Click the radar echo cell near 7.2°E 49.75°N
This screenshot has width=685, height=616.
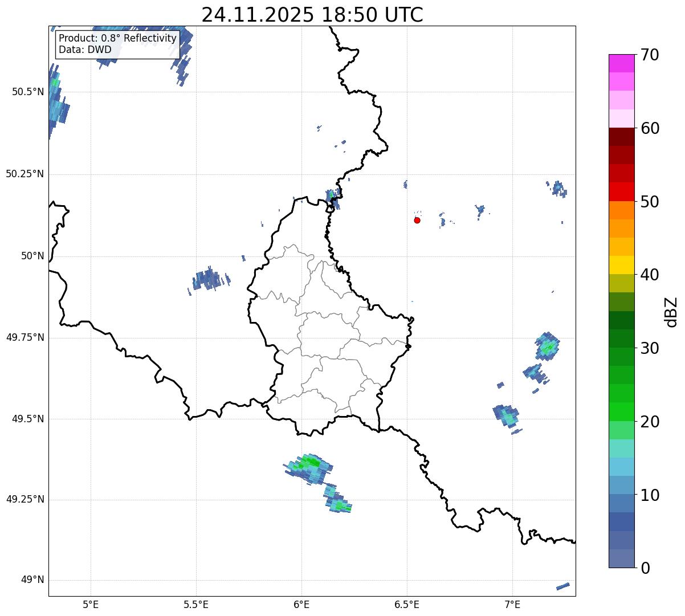548,346
